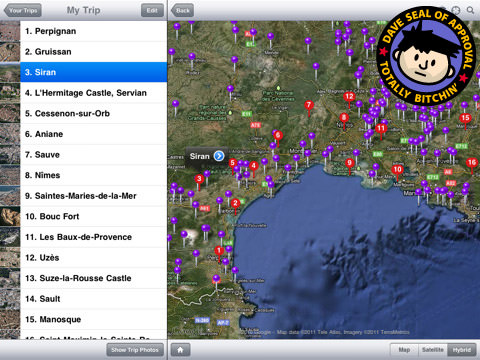Open the search magnifier icon

470,10
